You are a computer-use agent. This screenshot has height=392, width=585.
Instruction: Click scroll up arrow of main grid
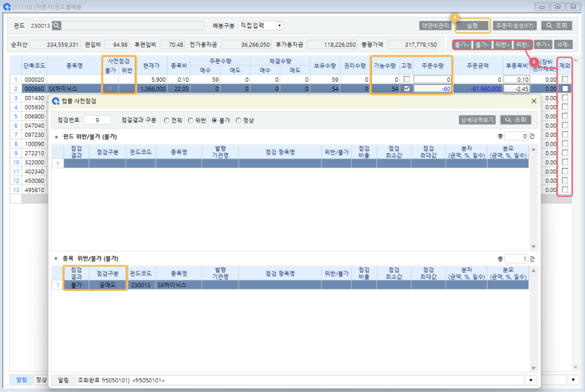point(576,60)
